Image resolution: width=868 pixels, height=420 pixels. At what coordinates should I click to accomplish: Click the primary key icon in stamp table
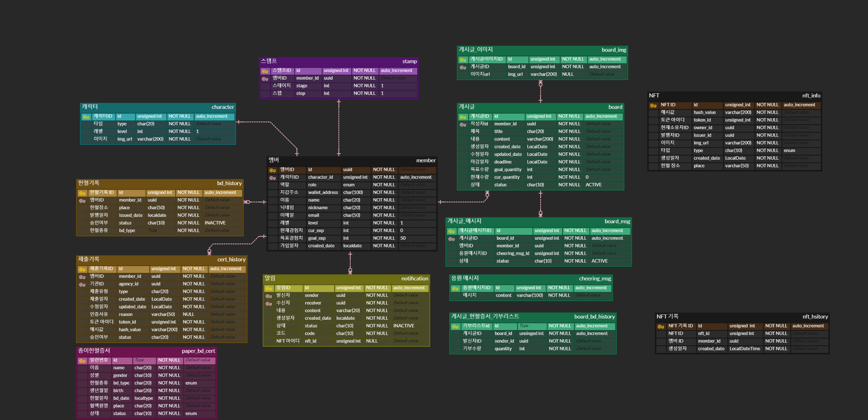point(265,71)
